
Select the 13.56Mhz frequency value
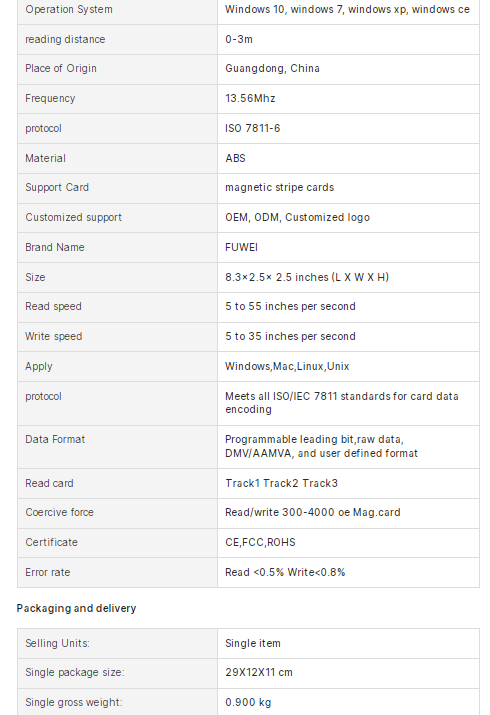(250, 98)
